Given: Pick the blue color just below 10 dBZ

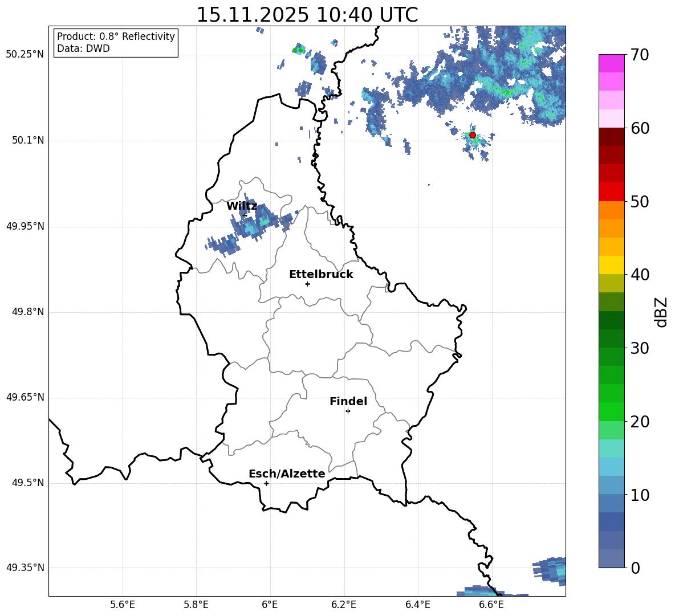Looking at the screenshot, I should tap(611, 503).
